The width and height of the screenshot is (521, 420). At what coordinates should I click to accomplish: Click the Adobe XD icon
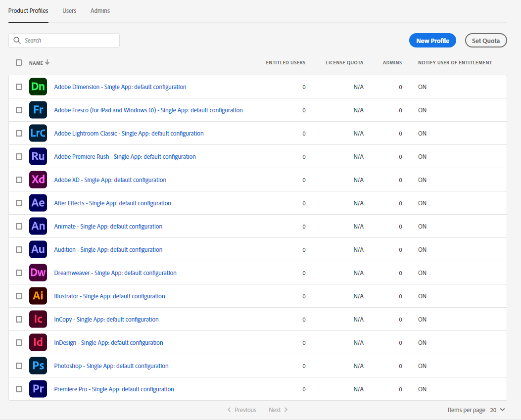pyautogui.click(x=38, y=180)
